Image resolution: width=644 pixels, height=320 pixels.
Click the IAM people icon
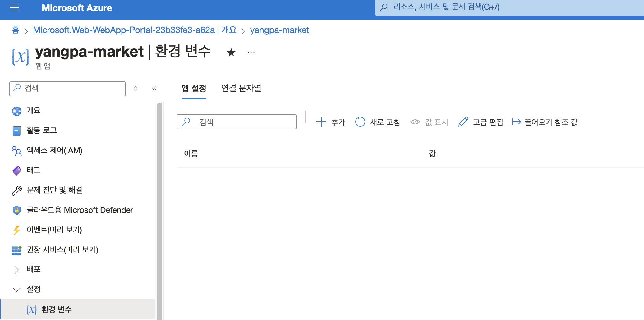click(17, 151)
